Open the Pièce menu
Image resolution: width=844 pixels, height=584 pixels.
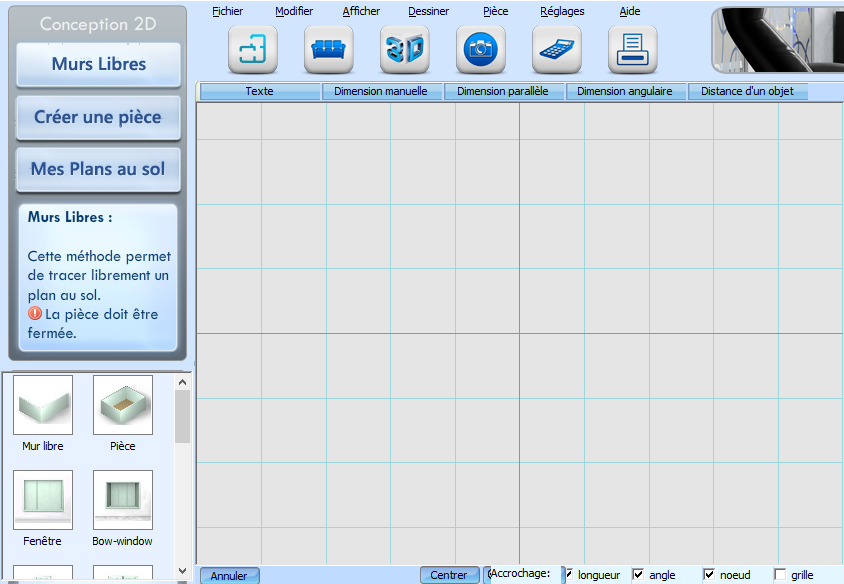pyautogui.click(x=496, y=11)
